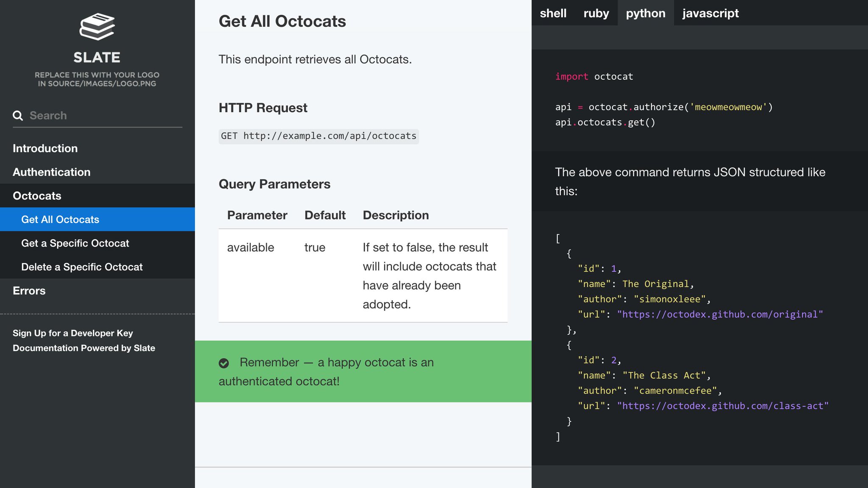868x488 pixels.
Task: Switch to the javascript language tab
Action: point(710,13)
